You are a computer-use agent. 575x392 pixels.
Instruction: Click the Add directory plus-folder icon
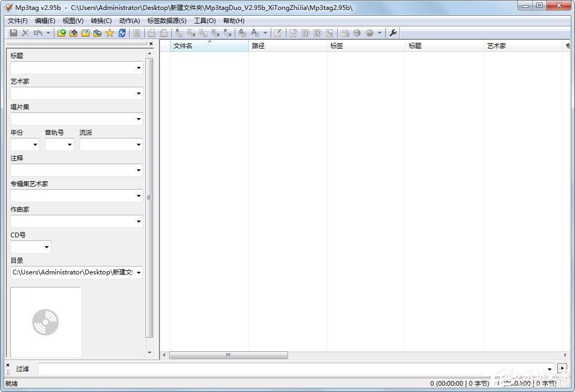74,33
